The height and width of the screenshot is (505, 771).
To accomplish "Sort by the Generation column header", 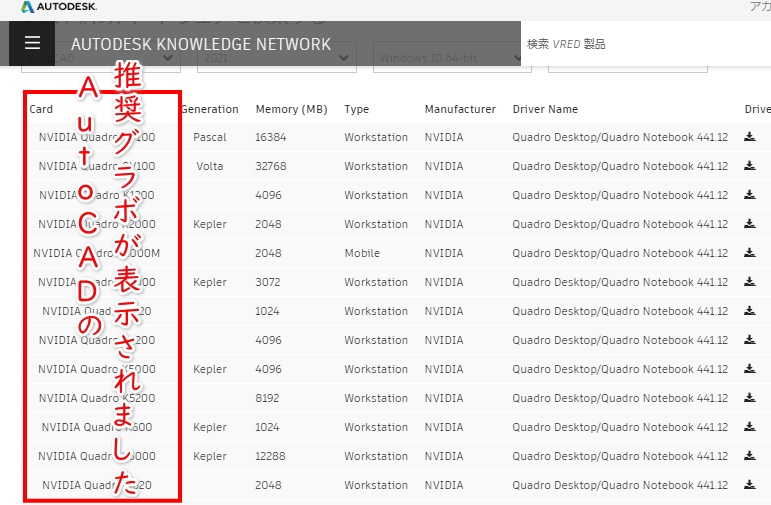I will point(209,109).
